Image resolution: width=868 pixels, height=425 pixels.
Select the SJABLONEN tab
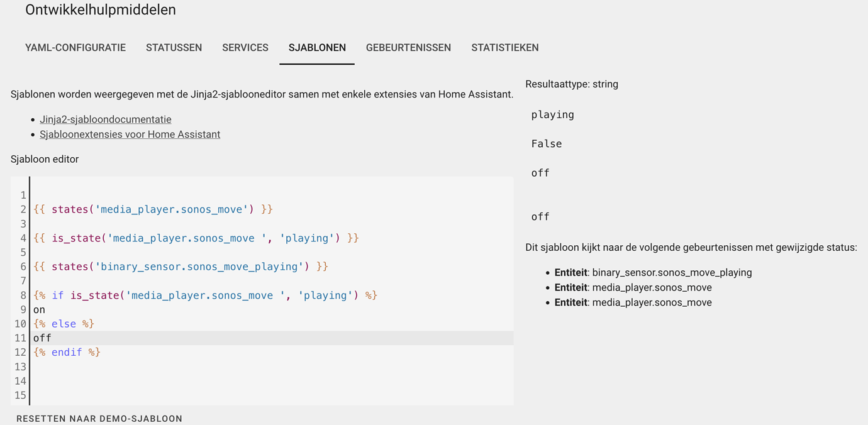[x=317, y=48]
